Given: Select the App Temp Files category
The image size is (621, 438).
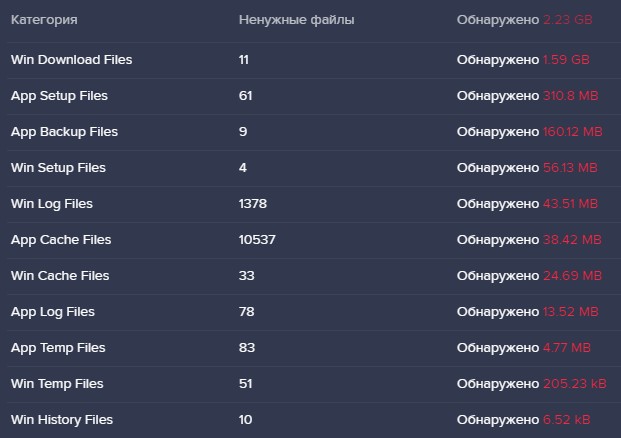Looking at the screenshot, I should [x=58, y=348].
